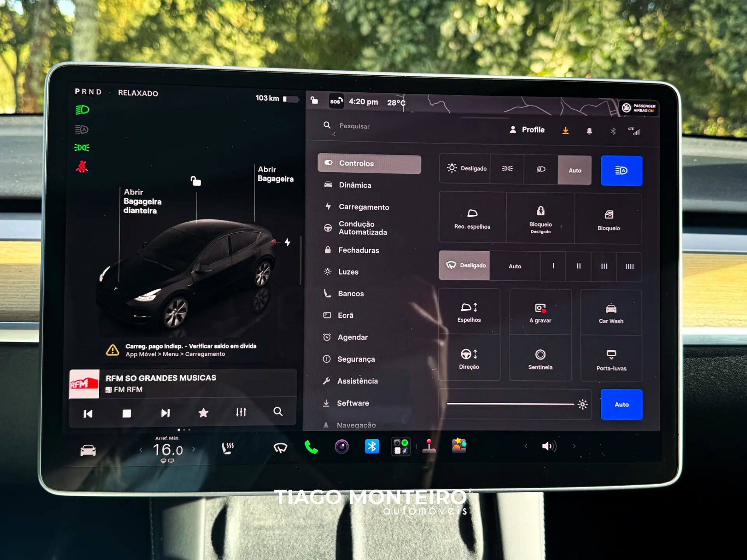Tap the seatbelt warning icon
Image resolution: width=747 pixels, height=560 pixels.
[82, 166]
